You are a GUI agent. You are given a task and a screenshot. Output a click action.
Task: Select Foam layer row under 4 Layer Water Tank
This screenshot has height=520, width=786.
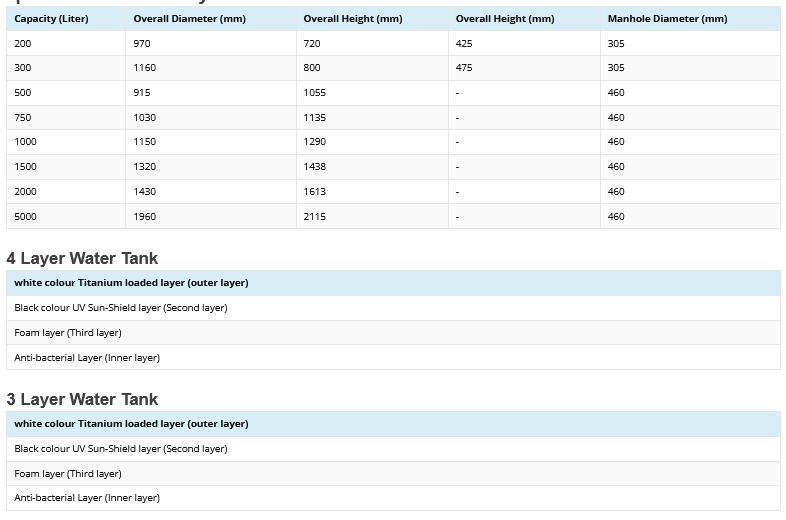(68, 333)
